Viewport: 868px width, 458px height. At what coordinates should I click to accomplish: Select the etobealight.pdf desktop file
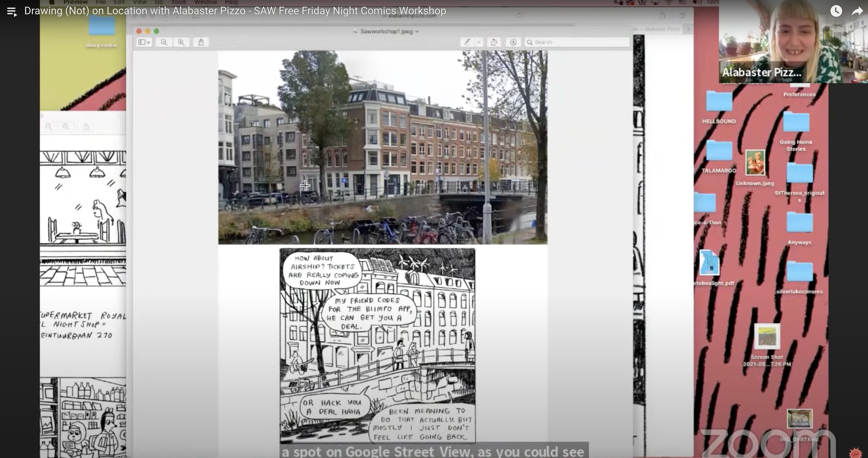click(714, 268)
